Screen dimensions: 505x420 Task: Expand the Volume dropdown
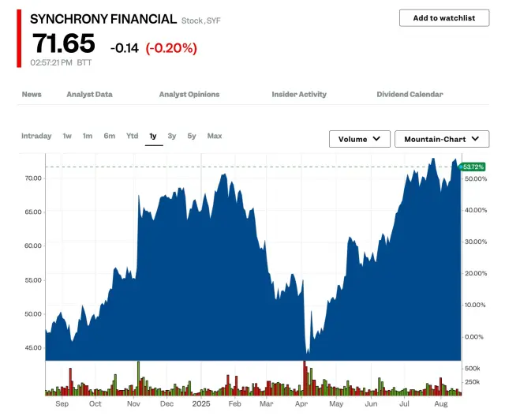[x=359, y=139]
